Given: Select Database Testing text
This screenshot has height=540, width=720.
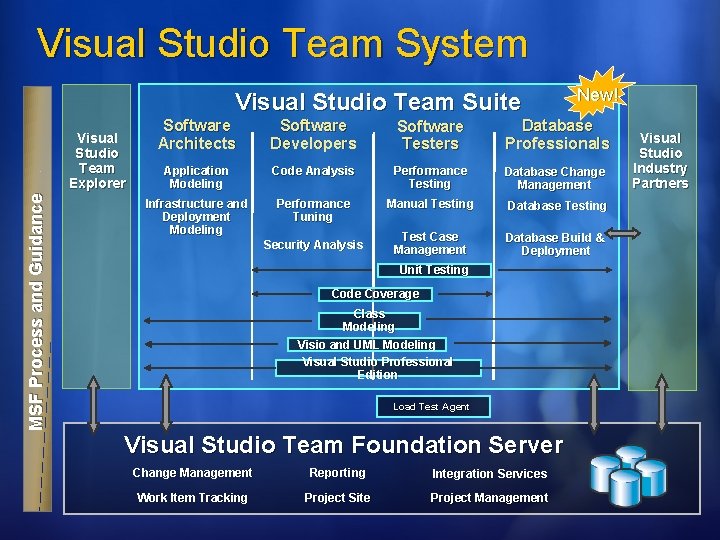Looking at the screenshot, I should tap(557, 206).
